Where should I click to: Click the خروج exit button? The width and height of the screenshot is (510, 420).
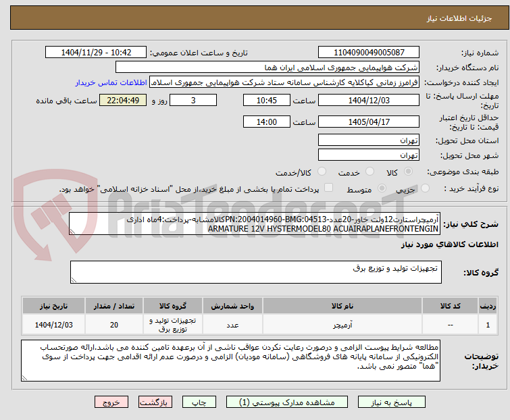click(x=111, y=402)
